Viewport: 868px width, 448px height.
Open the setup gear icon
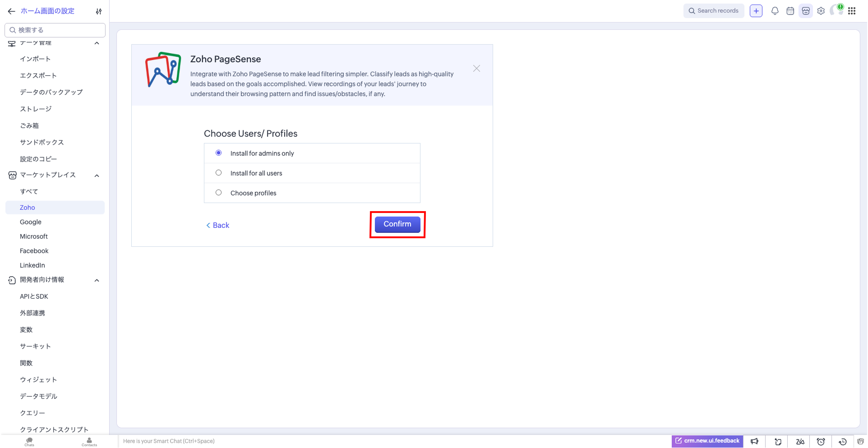pyautogui.click(x=821, y=11)
